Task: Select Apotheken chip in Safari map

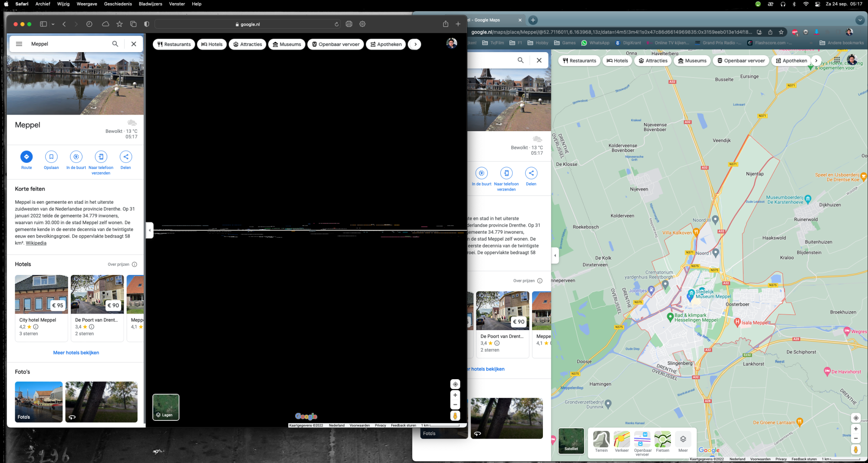Action: [386, 44]
